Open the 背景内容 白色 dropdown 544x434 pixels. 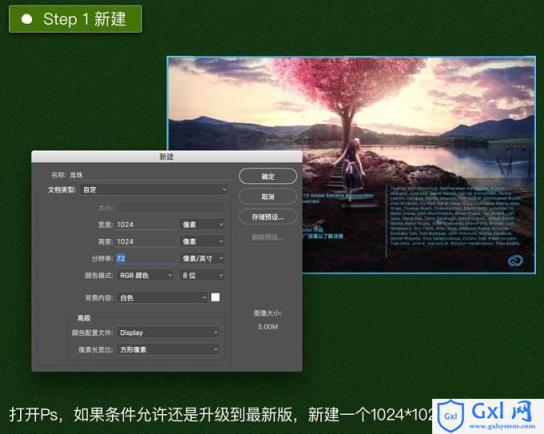162,298
